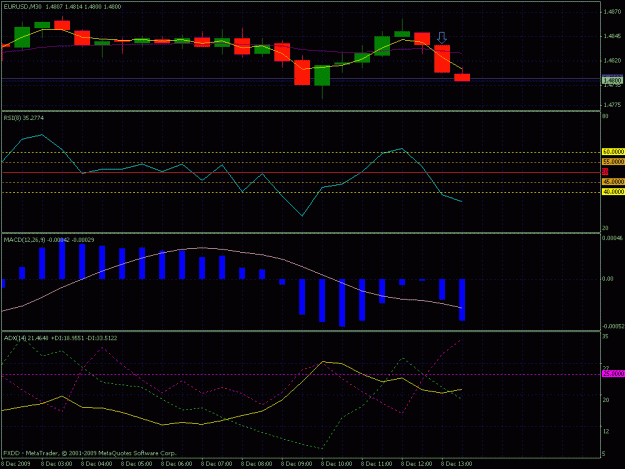Image resolution: width=625 pixels, height=469 pixels.
Task: Click the 8 Dec 13:00 time label
Action: tap(456, 464)
